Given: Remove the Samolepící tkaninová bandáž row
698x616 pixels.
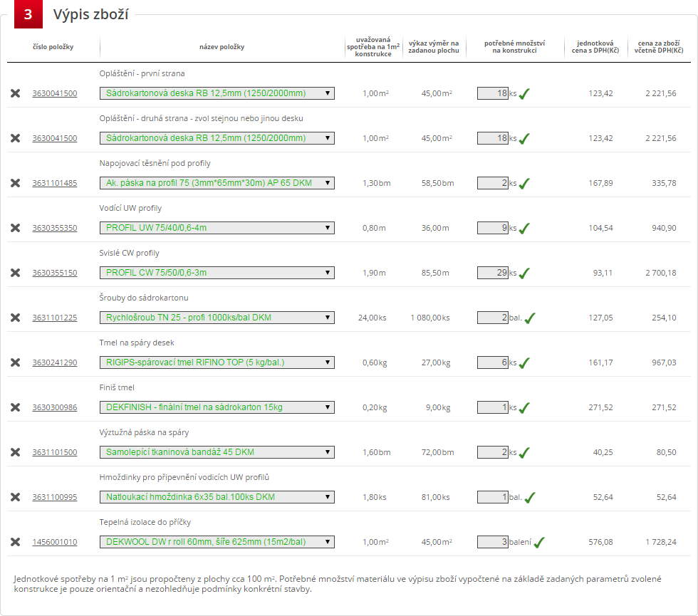Looking at the screenshot, I should [16, 452].
